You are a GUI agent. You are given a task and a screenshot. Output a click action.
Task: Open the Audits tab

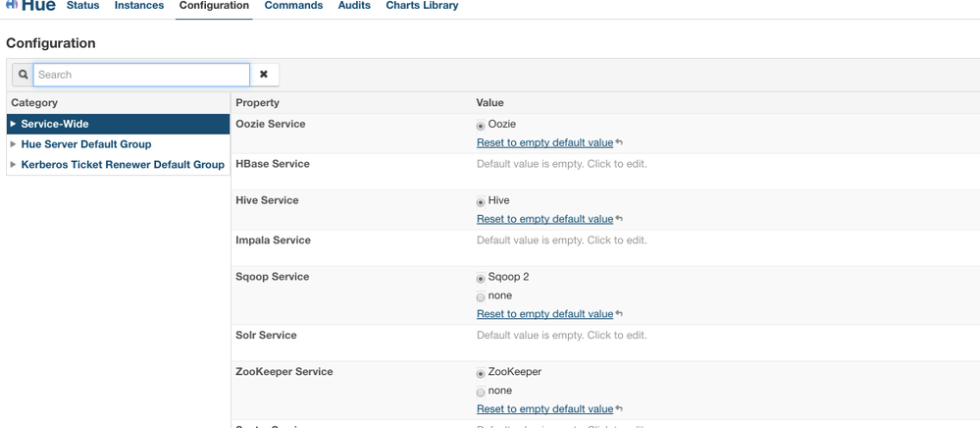click(x=354, y=6)
